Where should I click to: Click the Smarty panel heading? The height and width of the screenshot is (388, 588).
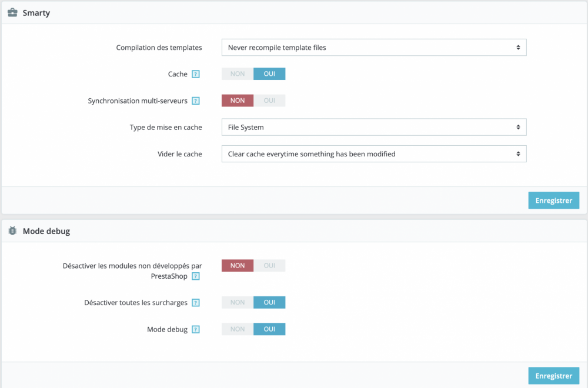pos(36,13)
